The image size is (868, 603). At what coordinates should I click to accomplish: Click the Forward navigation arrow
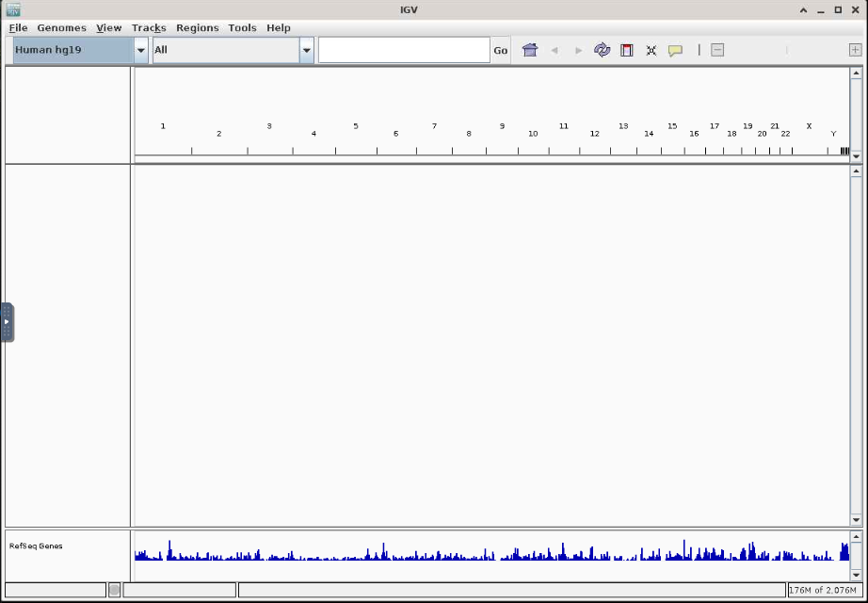tap(578, 50)
